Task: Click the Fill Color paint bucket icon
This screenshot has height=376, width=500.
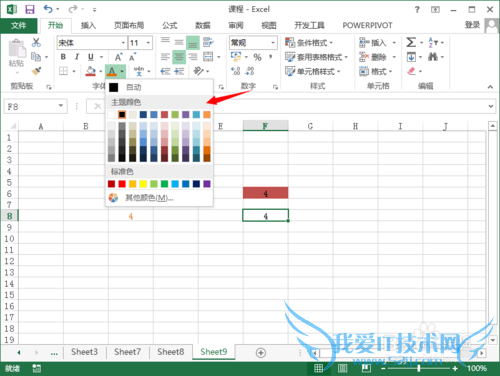Action: (90, 71)
